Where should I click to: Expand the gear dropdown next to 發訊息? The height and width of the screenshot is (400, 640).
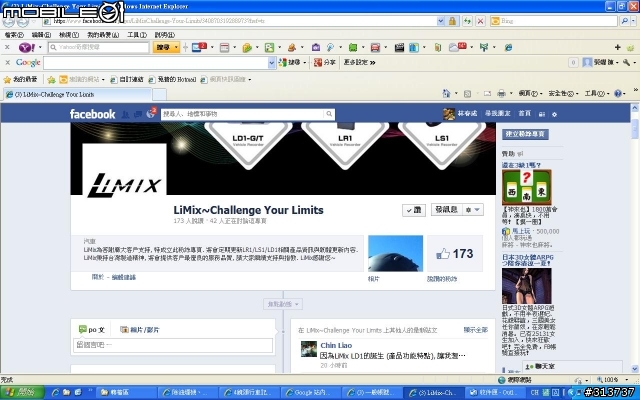pyautogui.click(x=472, y=210)
